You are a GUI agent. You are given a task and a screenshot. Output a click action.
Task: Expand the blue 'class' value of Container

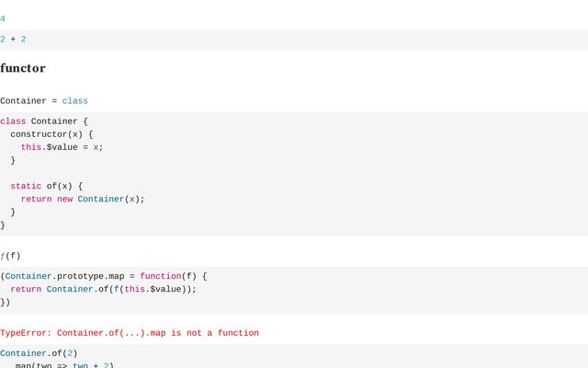click(x=75, y=101)
